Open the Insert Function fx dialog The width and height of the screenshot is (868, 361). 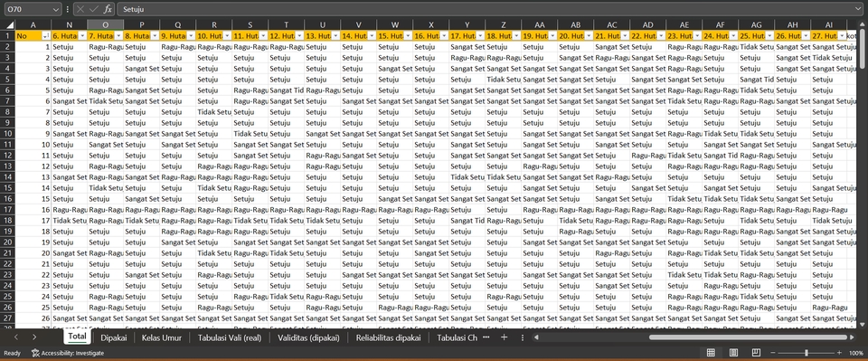pos(108,9)
